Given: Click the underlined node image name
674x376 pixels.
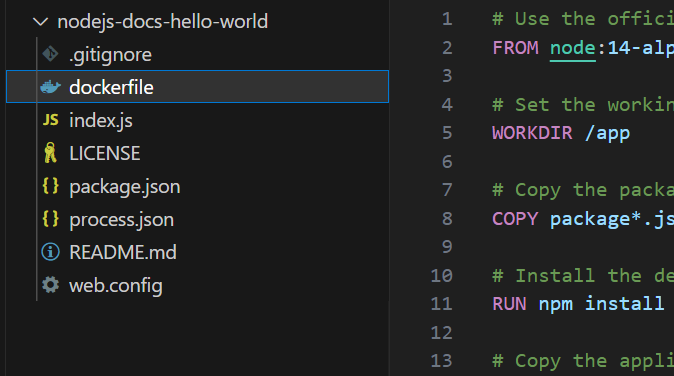Looking at the screenshot, I should [x=573, y=49].
